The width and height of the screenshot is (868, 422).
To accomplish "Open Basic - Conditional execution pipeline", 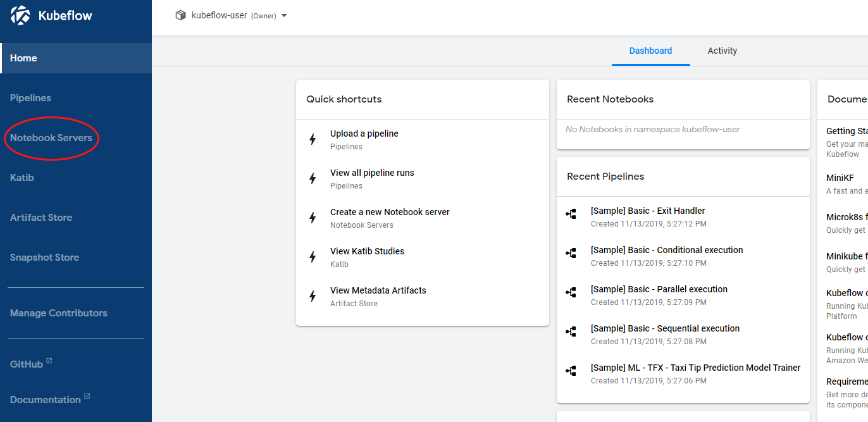I will 666,250.
